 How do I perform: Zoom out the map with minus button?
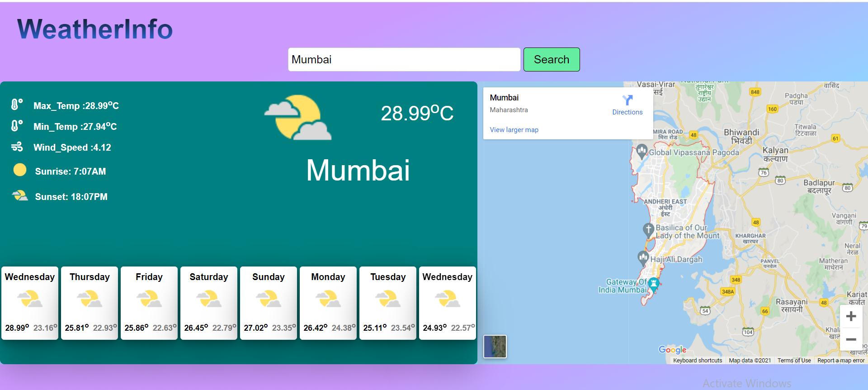coord(851,339)
